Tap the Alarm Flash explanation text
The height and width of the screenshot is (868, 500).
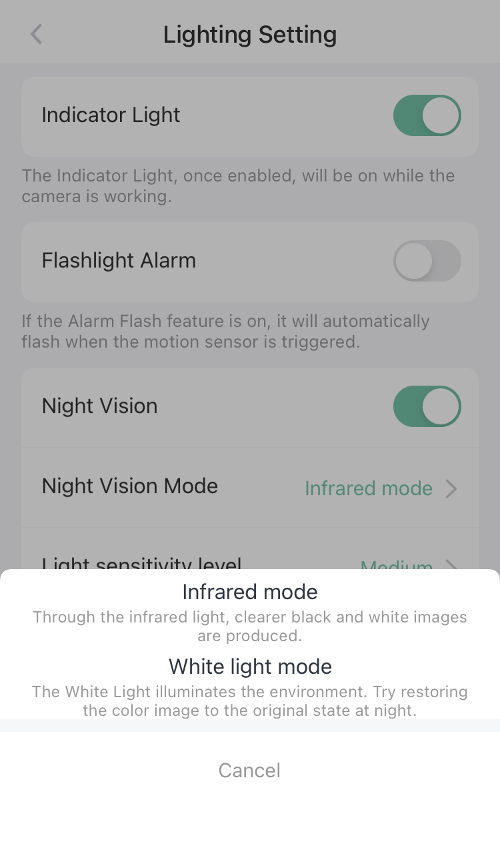(225, 332)
